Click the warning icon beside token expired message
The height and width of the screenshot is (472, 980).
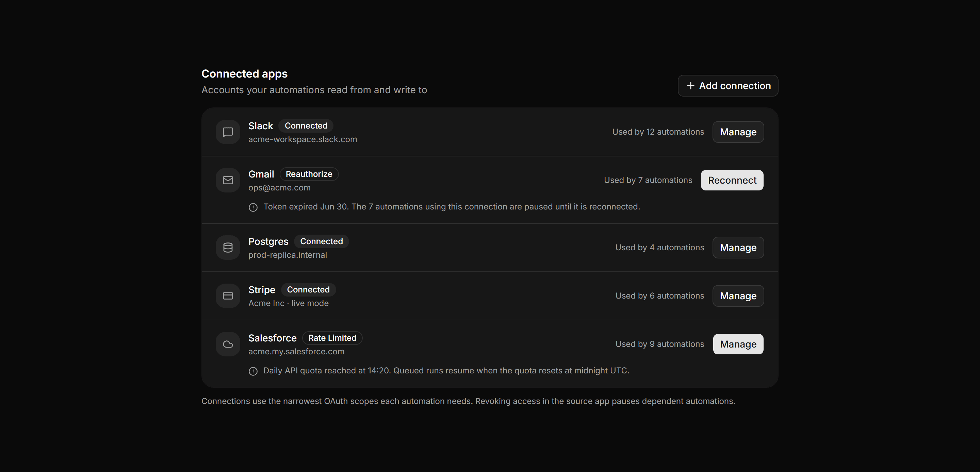(253, 207)
